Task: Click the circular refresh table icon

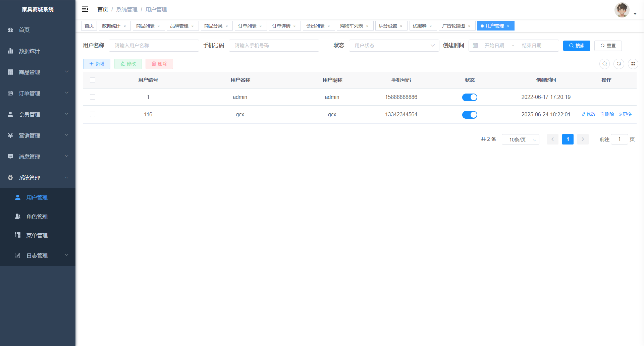Action: point(619,64)
